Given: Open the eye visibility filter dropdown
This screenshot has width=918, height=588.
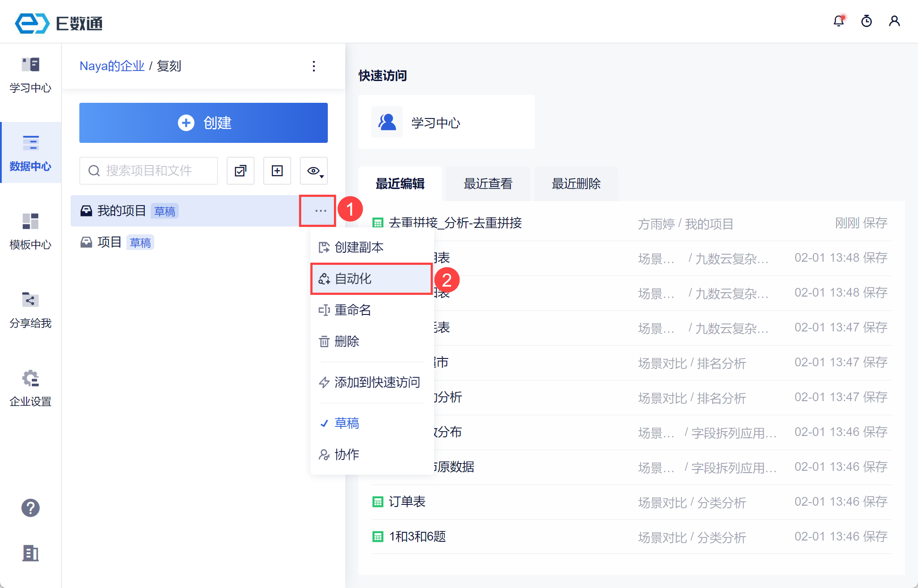Looking at the screenshot, I should coord(314,171).
